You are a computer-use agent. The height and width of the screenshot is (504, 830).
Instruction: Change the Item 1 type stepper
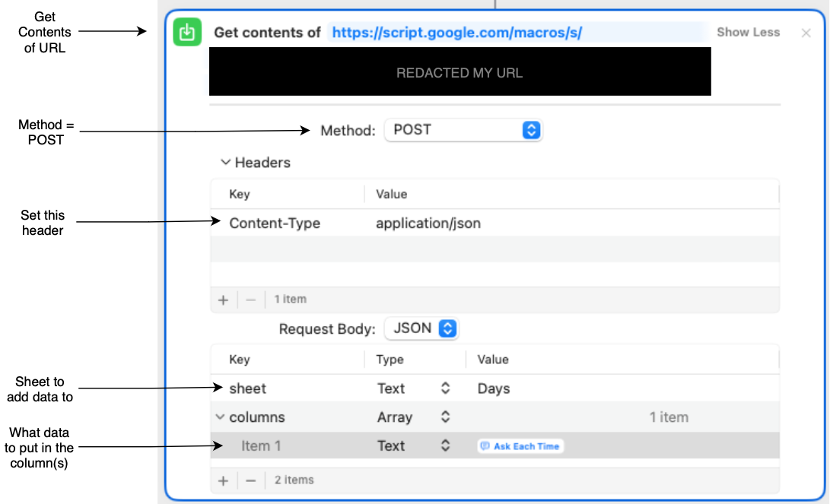(445, 445)
